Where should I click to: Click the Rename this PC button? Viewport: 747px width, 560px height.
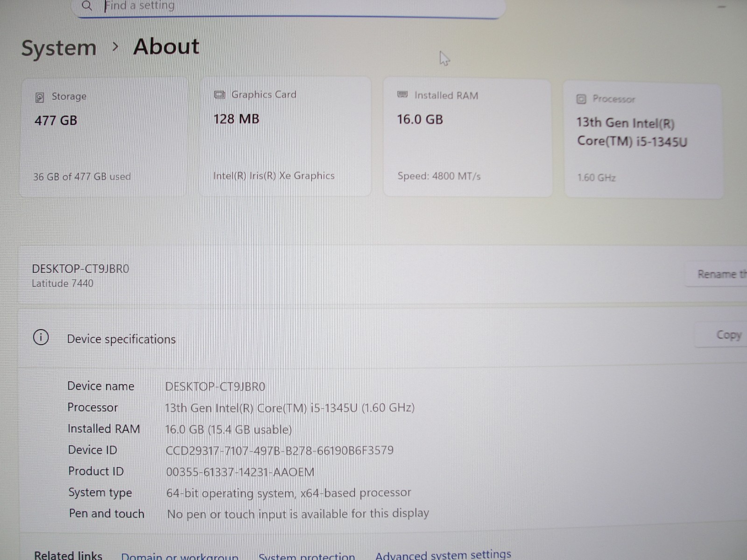[x=717, y=274]
